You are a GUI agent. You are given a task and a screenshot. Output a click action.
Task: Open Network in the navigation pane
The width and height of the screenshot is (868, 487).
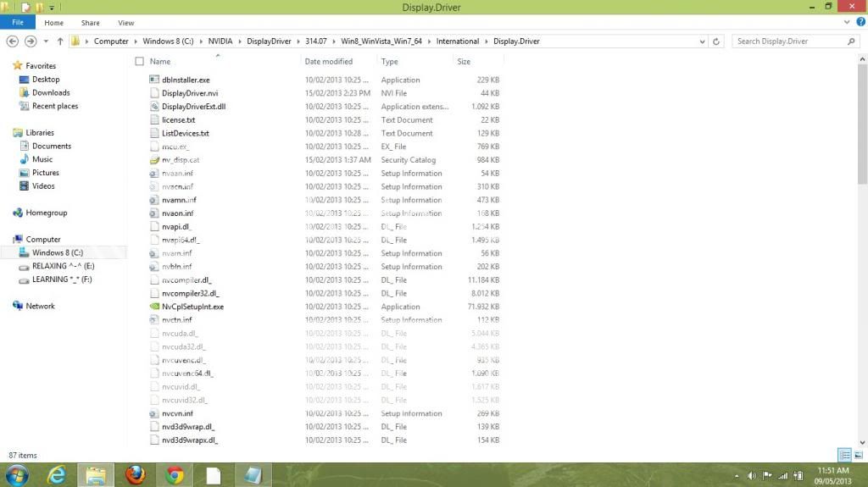(41, 306)
